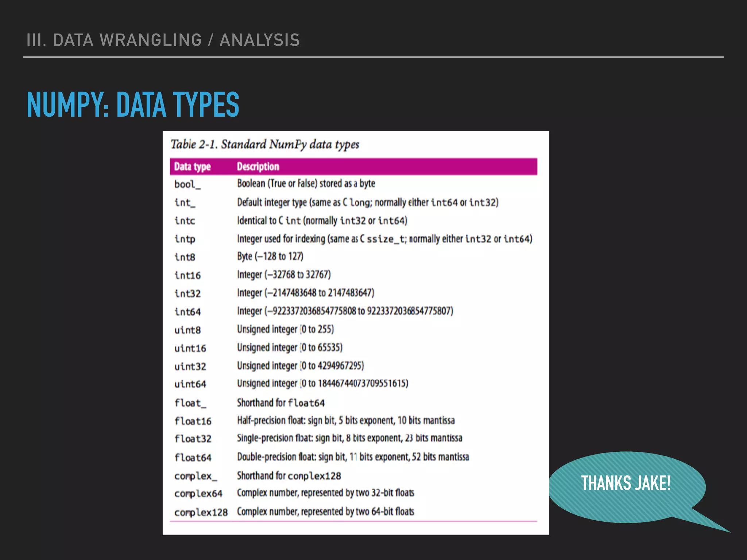Select the 'float16' data type cell
Viewport: 747px width, 560px height.
point(193,421)
